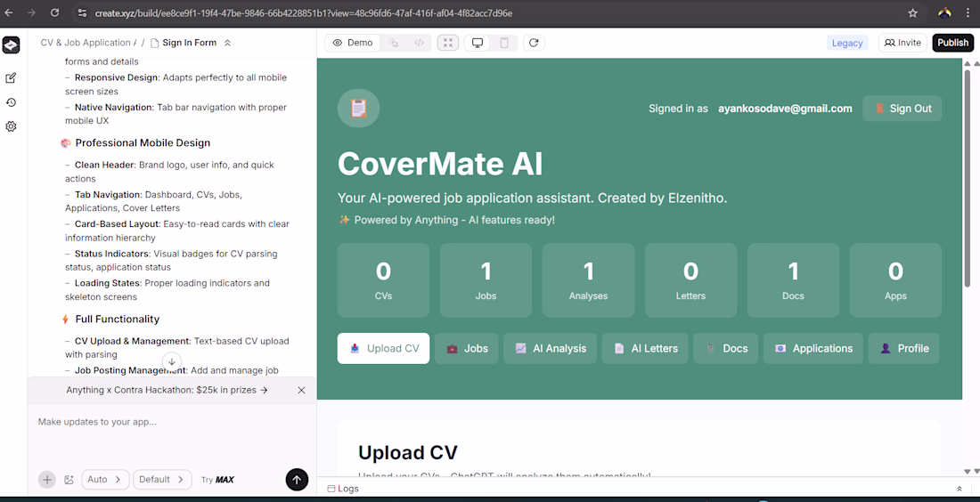The image size is (980, 502).
Task: Click the Legacy badge
Action: tap(847, 43)
